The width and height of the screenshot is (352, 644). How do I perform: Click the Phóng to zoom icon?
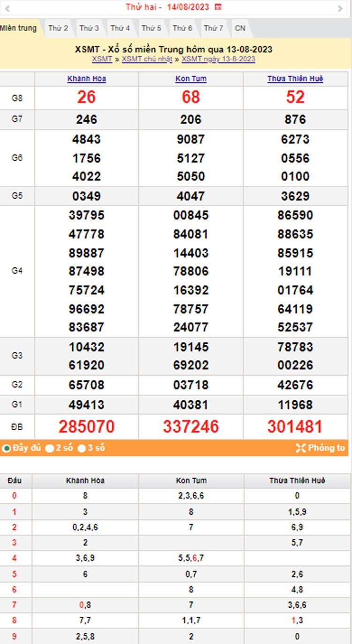coord(301,448)
